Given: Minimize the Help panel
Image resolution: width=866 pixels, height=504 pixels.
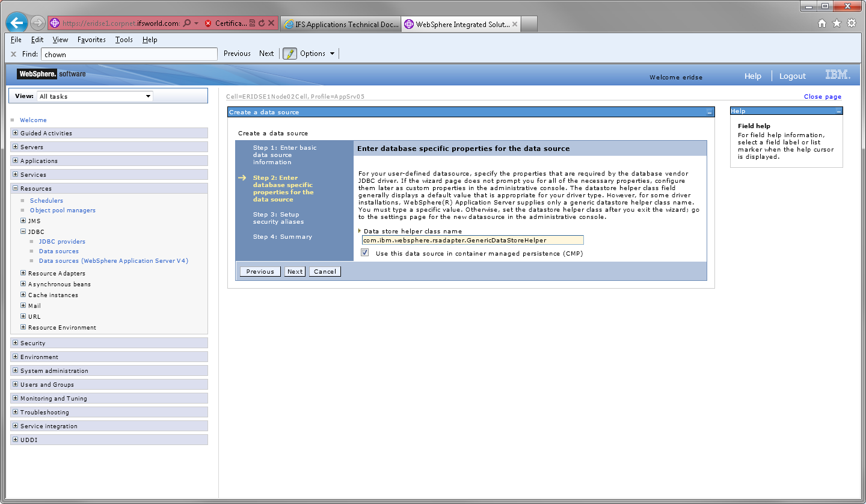Looking at the screenshot, I should click(838, 111).
